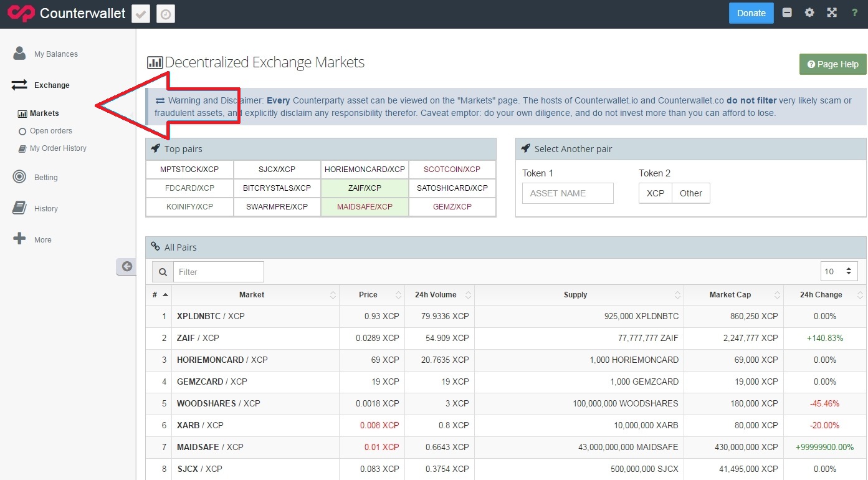Viewport: 868px width, 480px height.
Task: Open the Page Help button
Action: pos(832,64)
